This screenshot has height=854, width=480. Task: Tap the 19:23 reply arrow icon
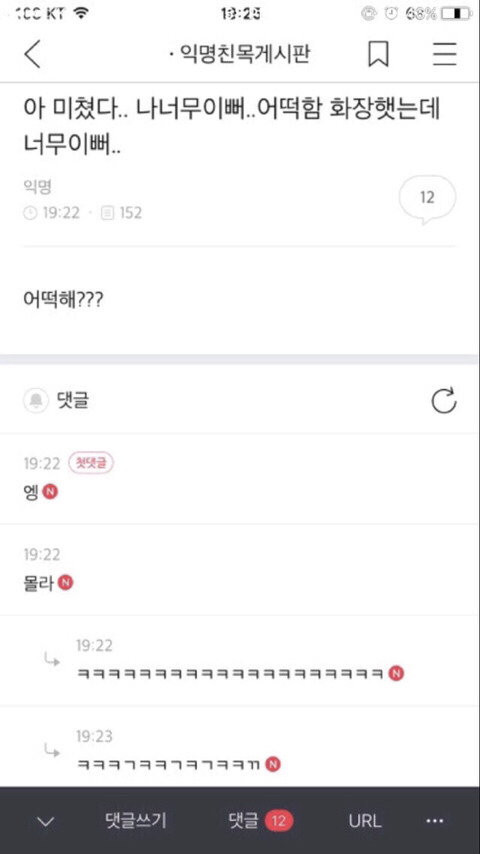click(52, 752)
